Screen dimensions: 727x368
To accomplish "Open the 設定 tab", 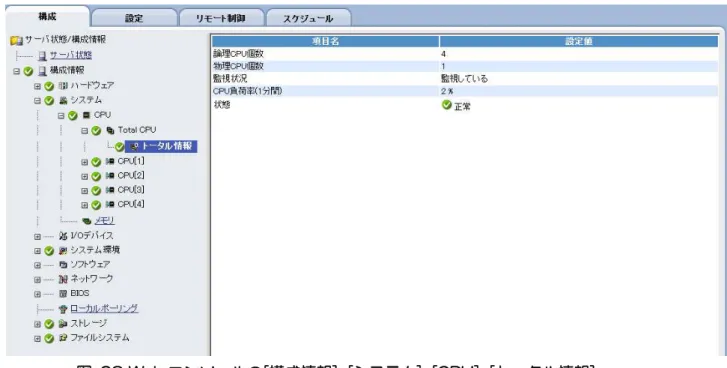I will point(134,18).
